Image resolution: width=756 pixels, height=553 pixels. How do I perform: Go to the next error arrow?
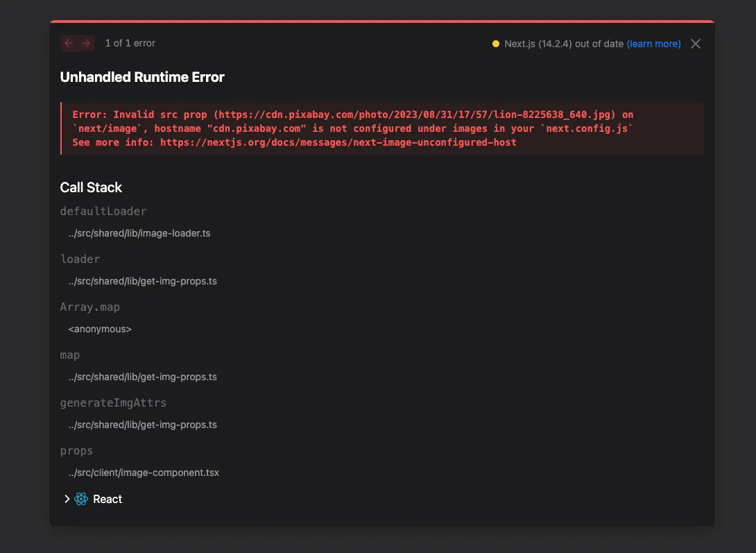[x=86, y=44]
